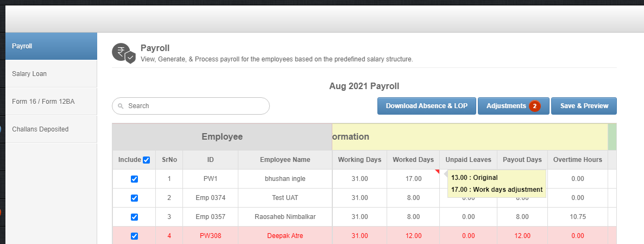Image resolution: width=644 pixels, height=244 pixels.
Task: Click the Worked Days column header
Action: [413, 160]
